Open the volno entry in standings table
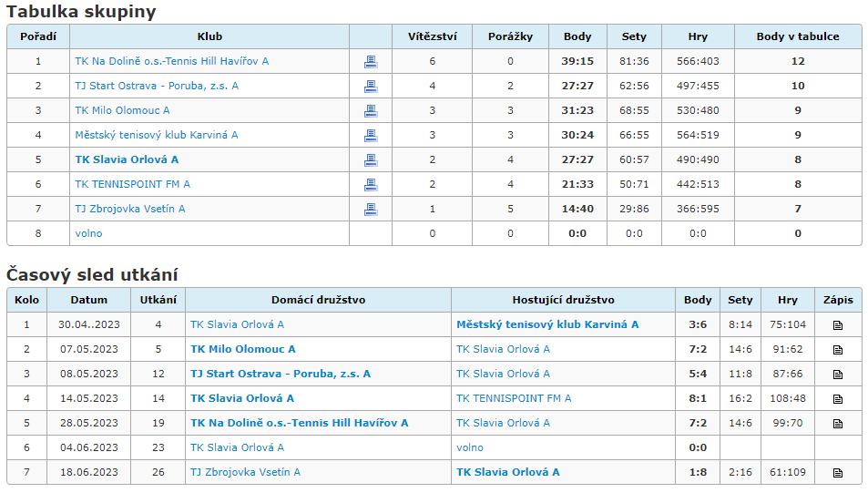 coord(88,233)
